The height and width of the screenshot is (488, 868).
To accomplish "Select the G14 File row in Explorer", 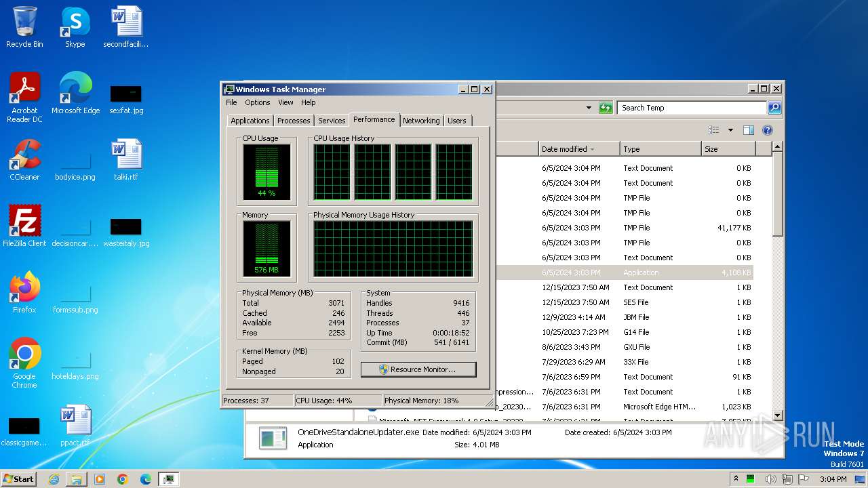I will (625, 332).
